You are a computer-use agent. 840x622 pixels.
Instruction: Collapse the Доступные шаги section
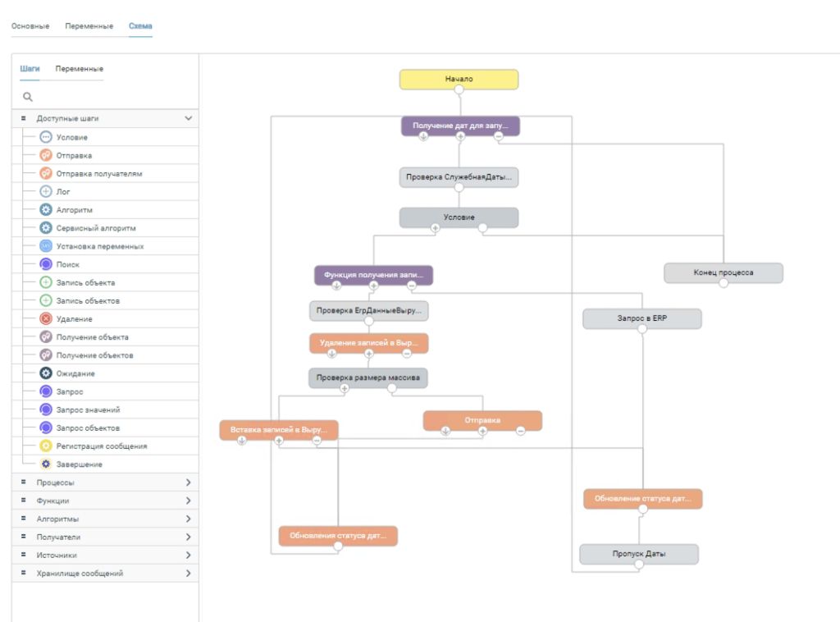(188, 118)
